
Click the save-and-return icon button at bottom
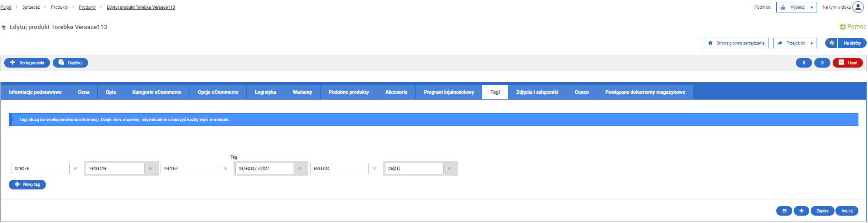pyautogui.click(x=784, y=211)
